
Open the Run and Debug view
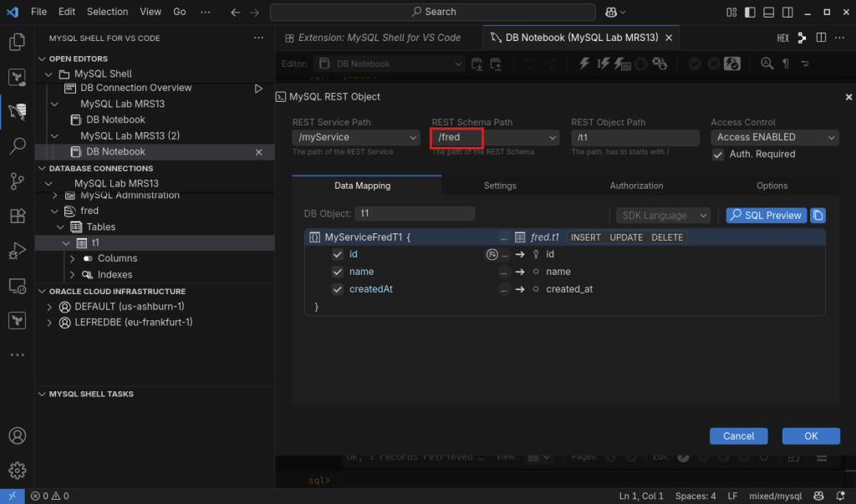[17, 251]
